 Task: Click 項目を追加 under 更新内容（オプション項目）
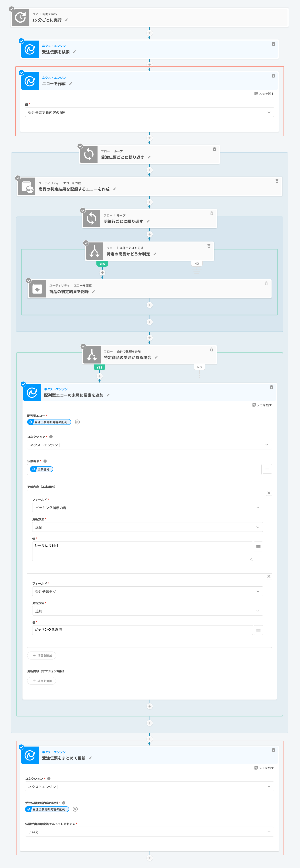pos(42,681)
